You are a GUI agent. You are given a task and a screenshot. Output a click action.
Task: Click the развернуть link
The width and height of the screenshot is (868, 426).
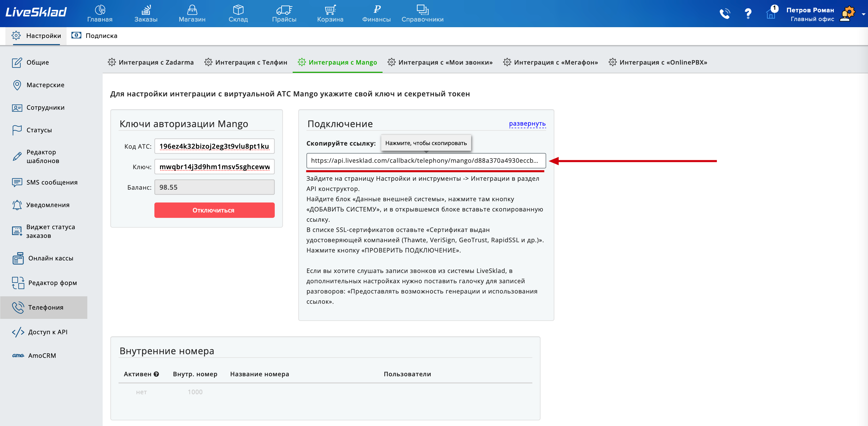527,124
